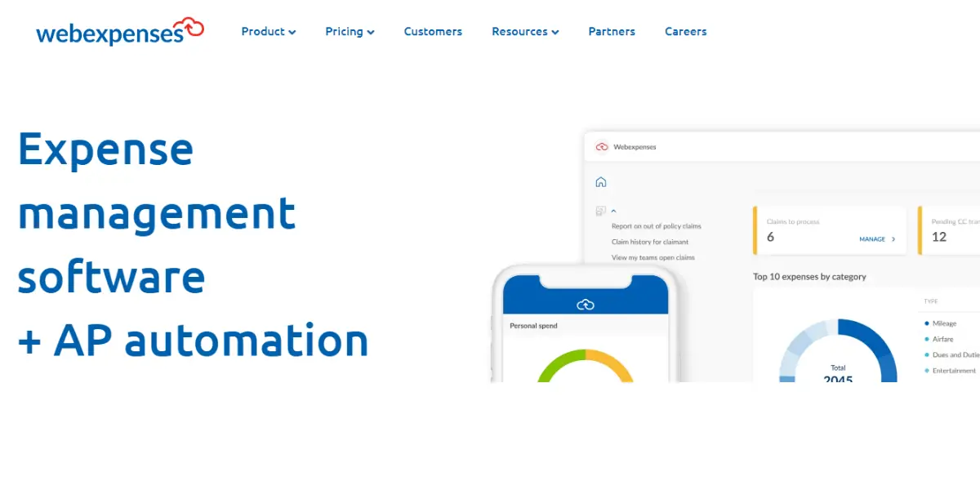980x490 pixels.
Task: Open "Report on out of policy claims"
Action: (657, 226)
